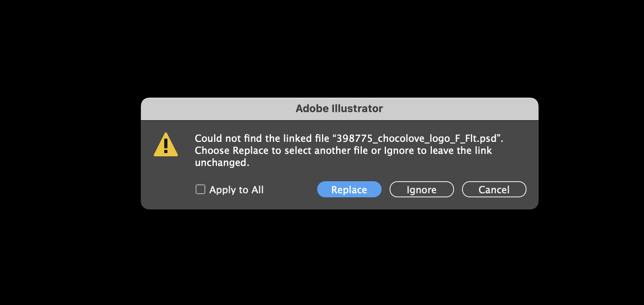The height and width of the screenshot is (305, 644).
Task: Click the missing file name 398775_chocolove_logo_F_Flt.psd
Action: pyautogui.click(x=417, y=138)
